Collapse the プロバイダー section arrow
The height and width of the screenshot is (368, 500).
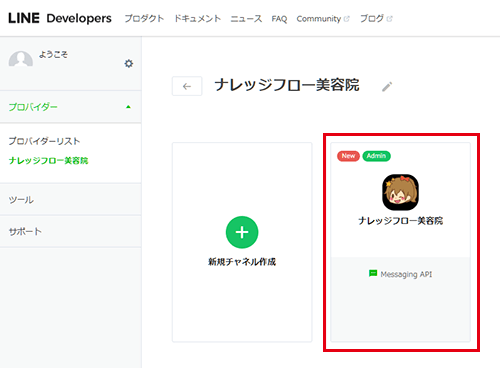(x=128, y=107)
